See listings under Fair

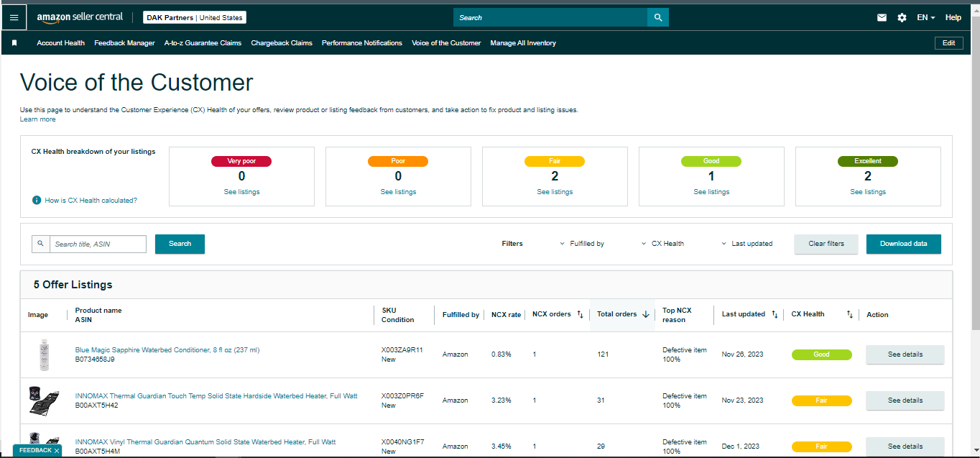pos(555,192)
